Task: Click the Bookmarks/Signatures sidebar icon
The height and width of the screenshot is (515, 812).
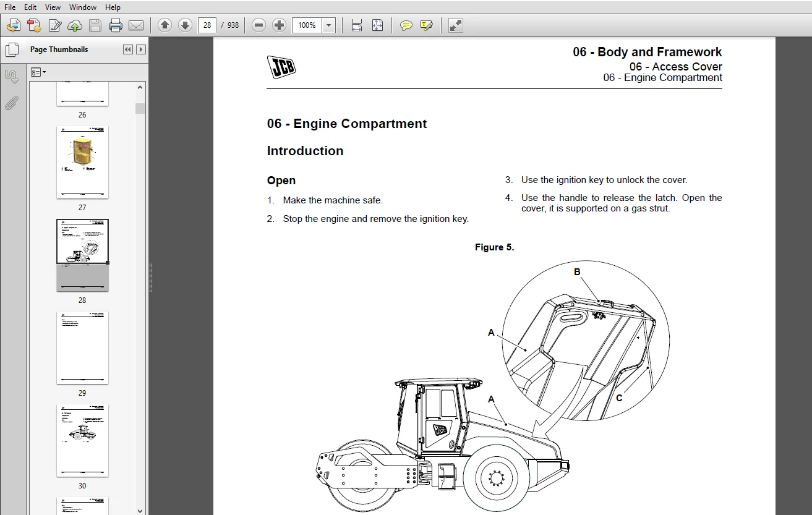Action: pyautogui.click(x=11, y=77)
